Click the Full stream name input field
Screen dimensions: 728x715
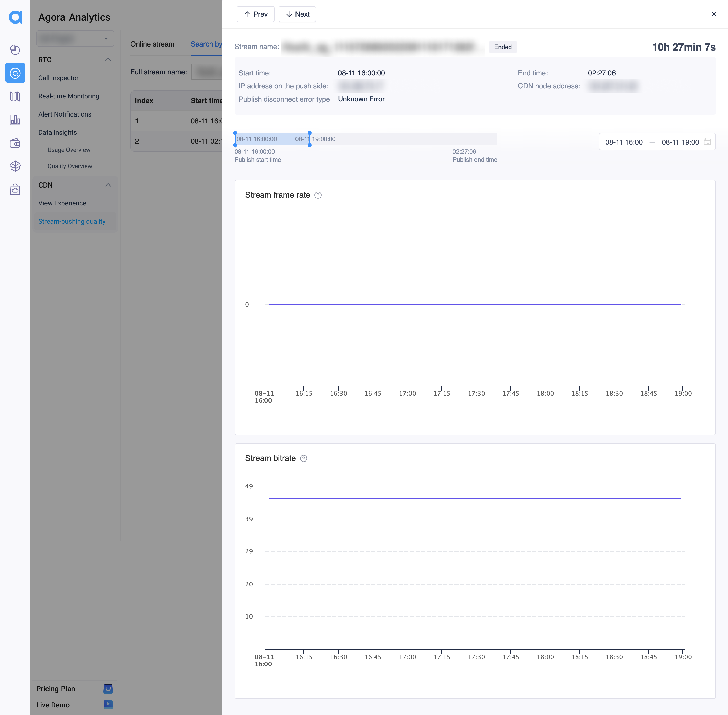207,72
